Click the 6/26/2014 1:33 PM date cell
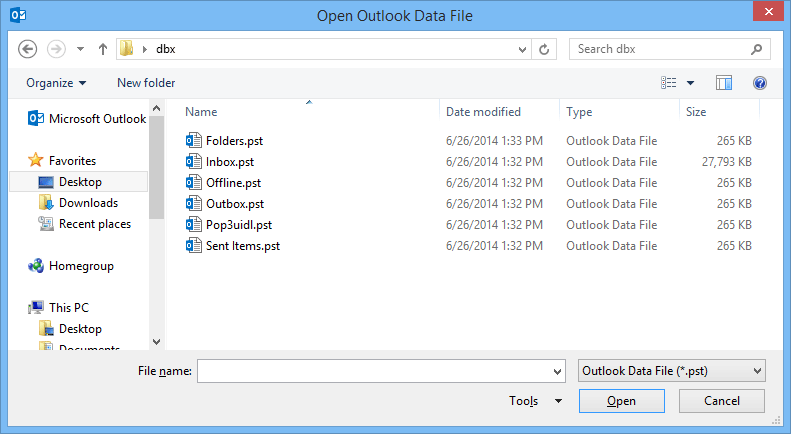 click(494, 141)
